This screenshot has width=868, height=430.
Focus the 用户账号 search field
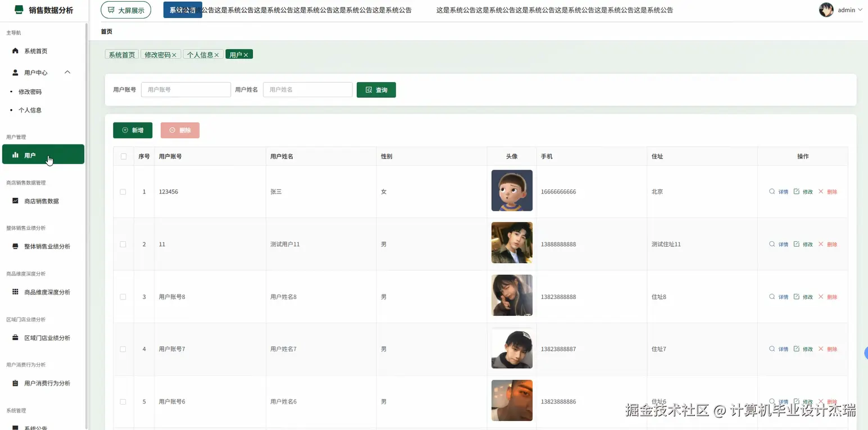186,89
